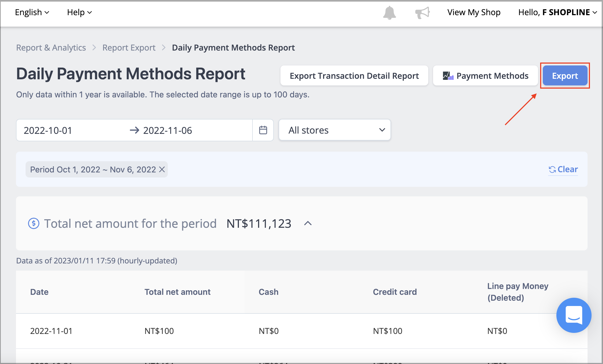Go to Report & Analytics breadcrumb
This screenshot has width=603, height=364.
(x=51, y=48)
